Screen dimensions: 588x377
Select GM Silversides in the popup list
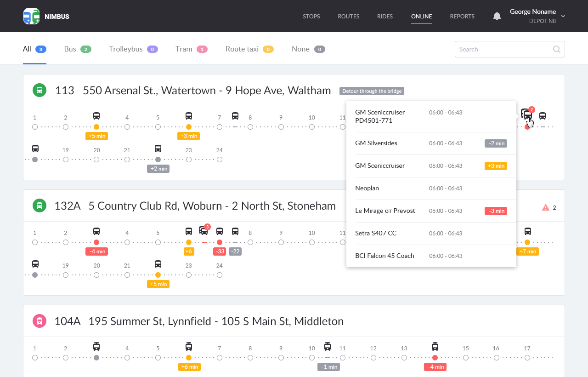coord(376,143)
